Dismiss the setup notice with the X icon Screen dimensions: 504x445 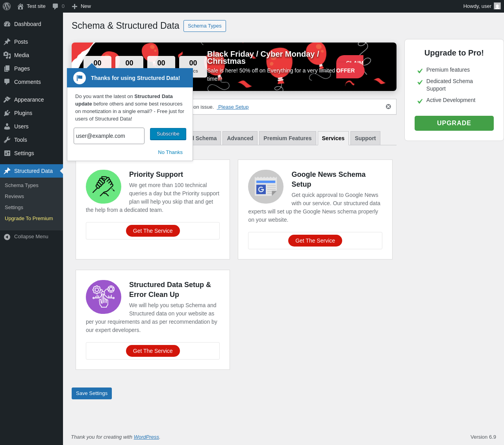388,107
